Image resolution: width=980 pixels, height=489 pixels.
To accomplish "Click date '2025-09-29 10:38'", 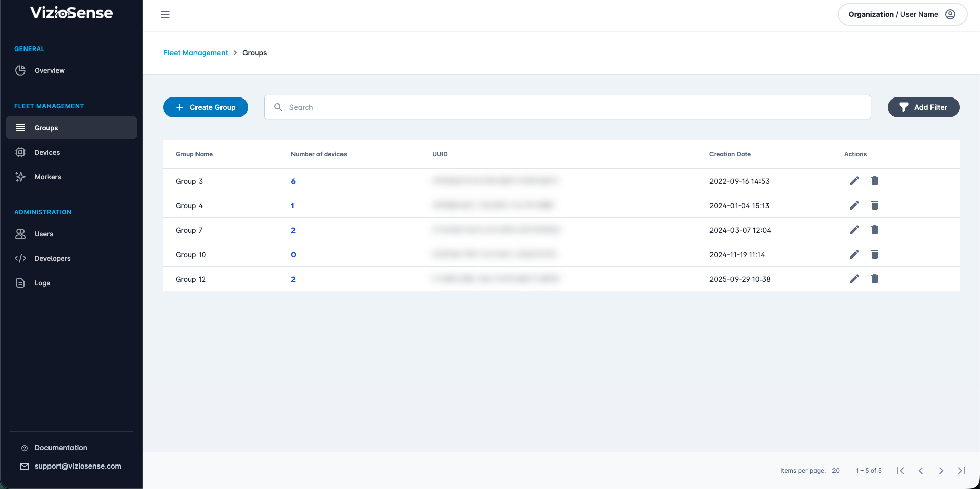I will click(x=740, y=279).
